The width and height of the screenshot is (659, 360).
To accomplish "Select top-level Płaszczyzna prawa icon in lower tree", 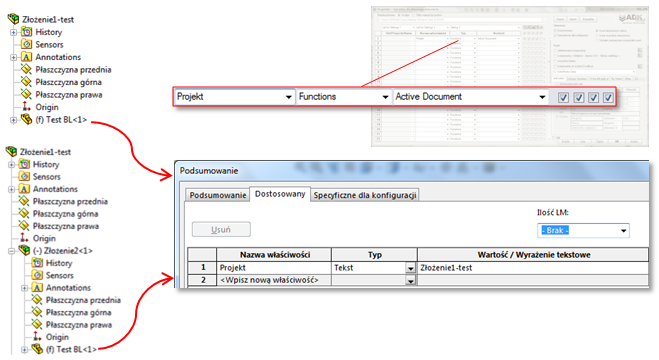I will [x=24, y=226].
